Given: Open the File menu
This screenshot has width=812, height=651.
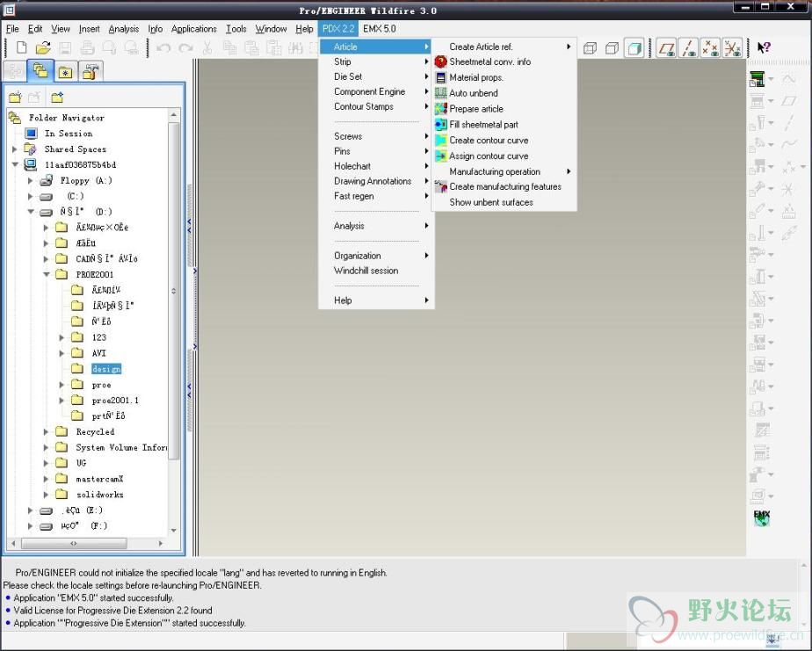Looking at the screenshot, I should tap(12, 29).
